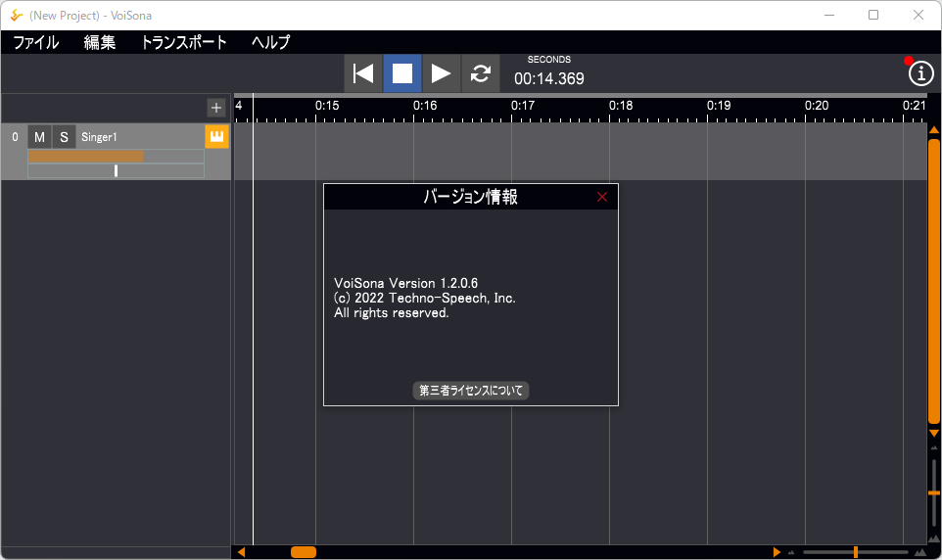Maximize the VoiSona window
The width and height of the screenshot is (942, 560).
[x=873, y=15]
